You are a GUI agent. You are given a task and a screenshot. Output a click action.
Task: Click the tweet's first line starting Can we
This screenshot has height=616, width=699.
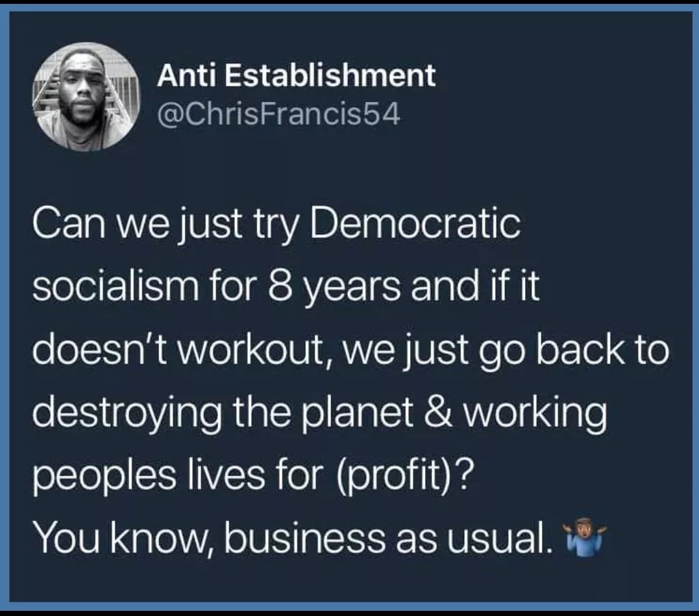pyautogui.click(x=276, y=224)
